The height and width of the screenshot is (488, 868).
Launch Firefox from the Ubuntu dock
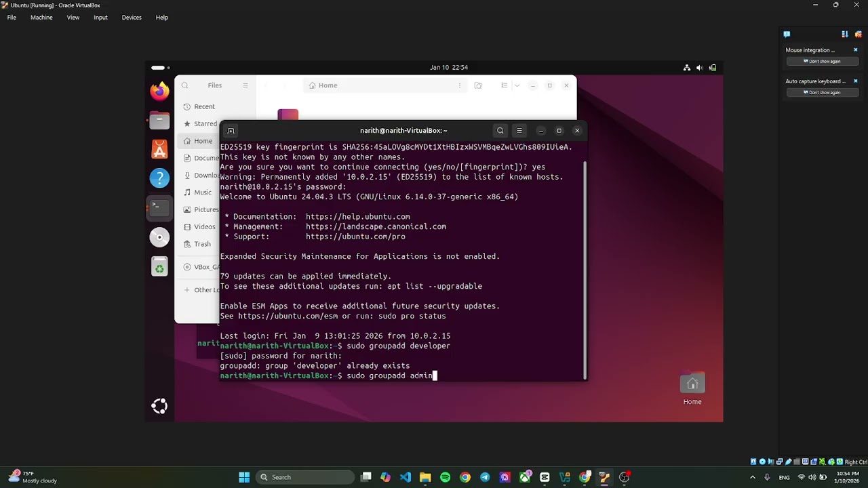159,91
